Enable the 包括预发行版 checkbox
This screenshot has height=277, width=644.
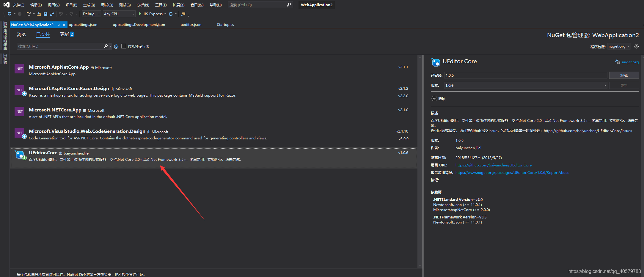click(124, 46)
